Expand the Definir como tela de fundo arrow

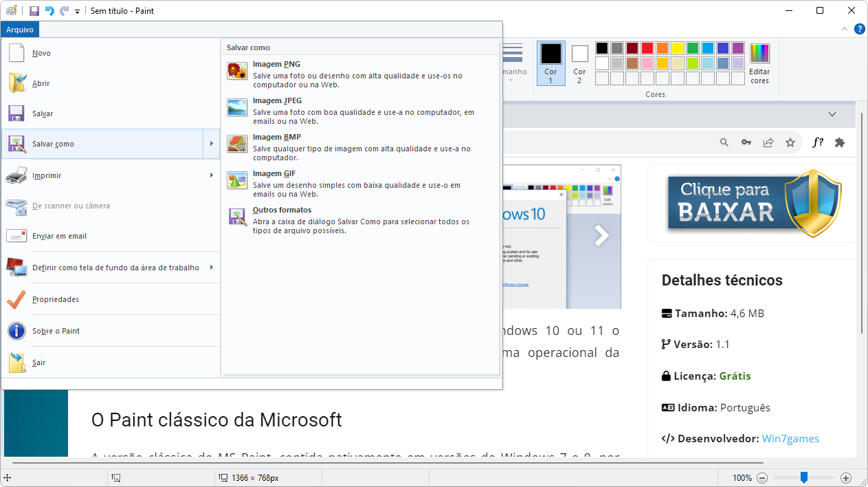pos(212,268)
